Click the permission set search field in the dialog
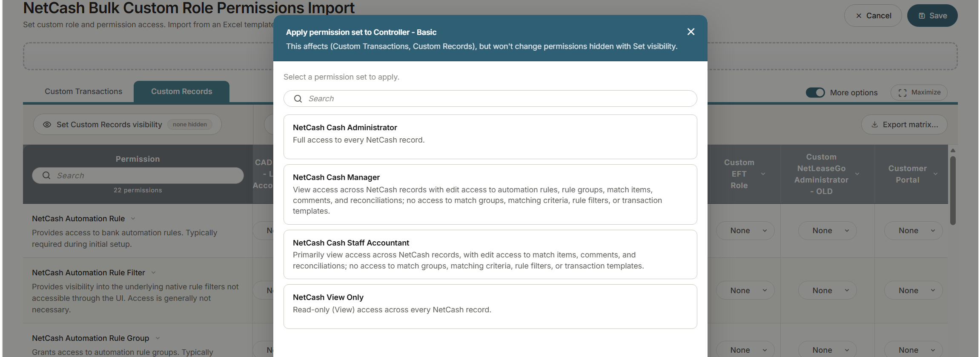Image resolution: width=980 pixels, height=357 pixels. tap(490, 99)
